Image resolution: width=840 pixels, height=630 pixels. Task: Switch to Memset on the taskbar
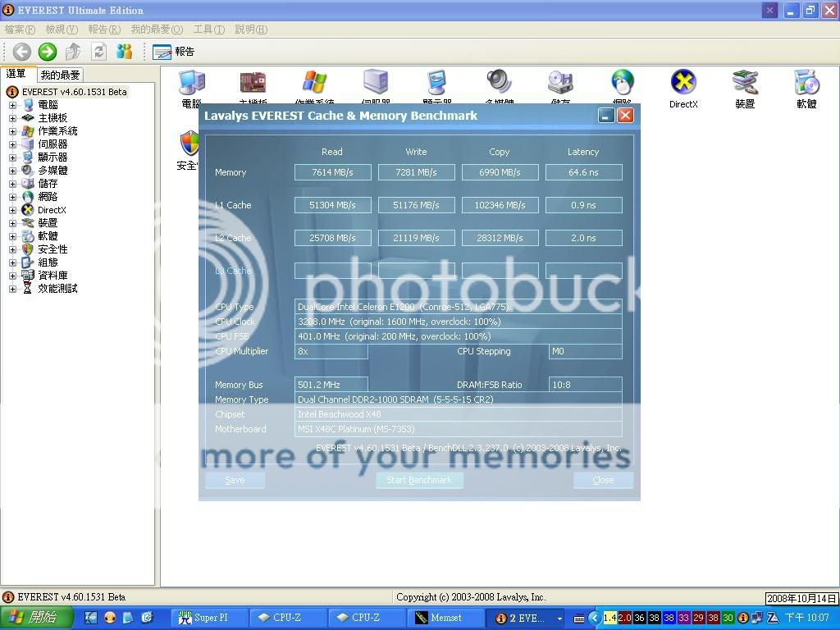(445, 618)
